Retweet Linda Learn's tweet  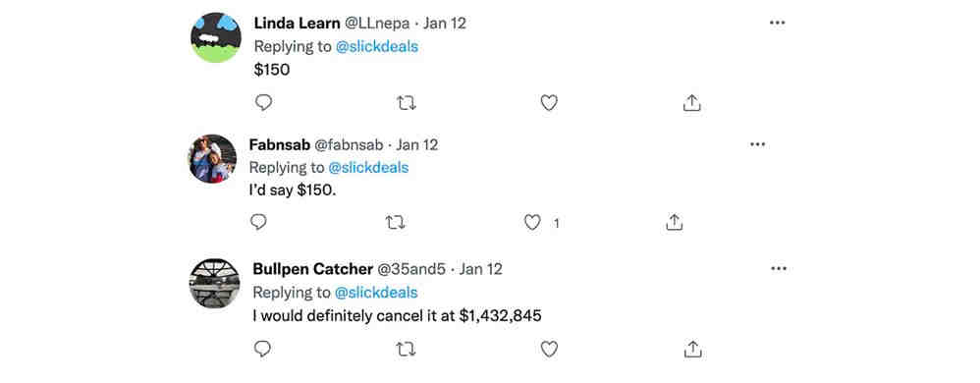click(x=407, y=103)
